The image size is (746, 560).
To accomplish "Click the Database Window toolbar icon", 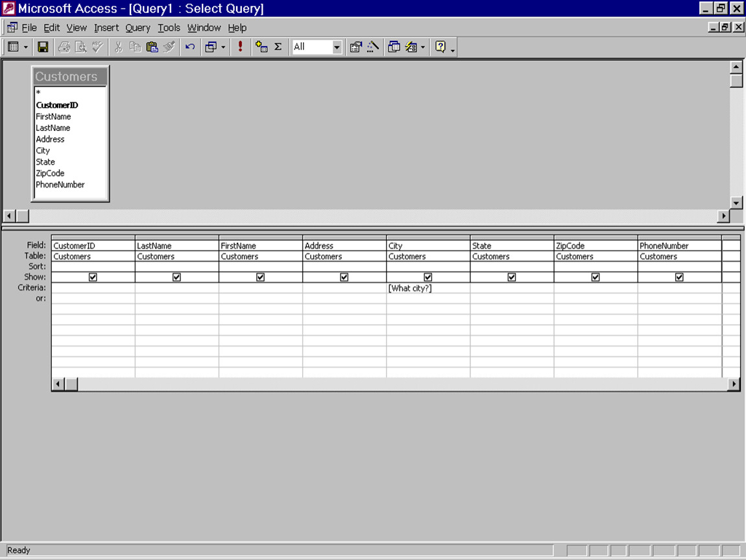I will pos(394,47).
